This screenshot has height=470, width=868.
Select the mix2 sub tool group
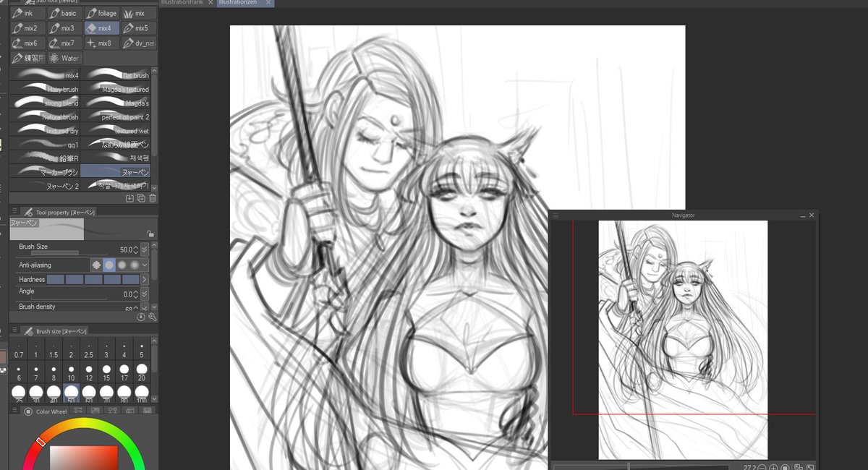click(x=27, y=28)
